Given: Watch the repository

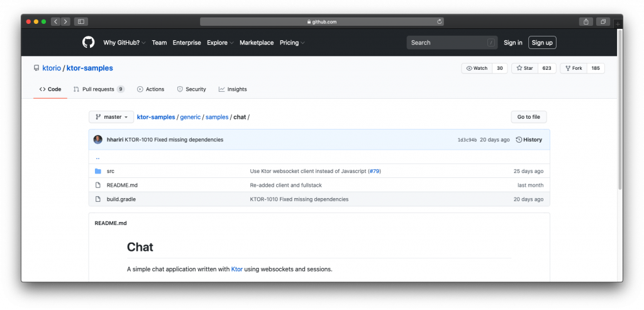Looking at the screenshot, I should [477, 68].
